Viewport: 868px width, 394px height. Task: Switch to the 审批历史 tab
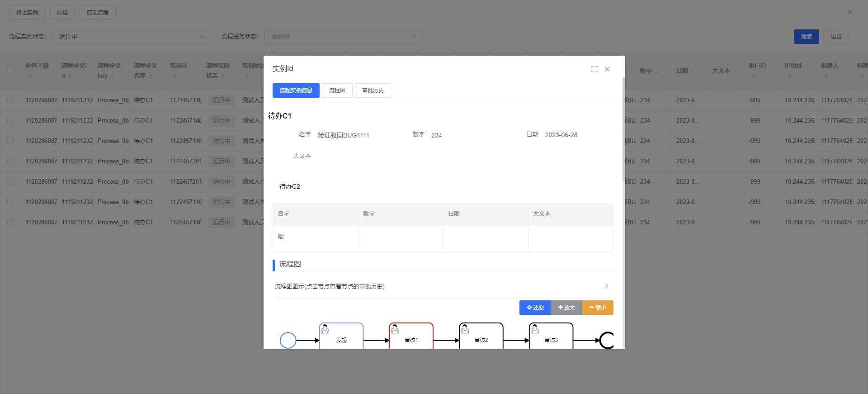pos(373,90)
